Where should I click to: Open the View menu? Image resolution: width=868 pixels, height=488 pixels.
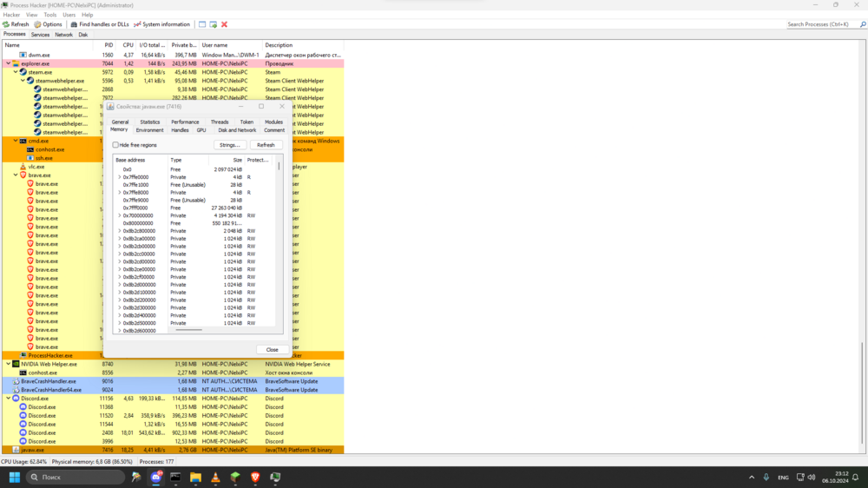click(x=31, y=15)
